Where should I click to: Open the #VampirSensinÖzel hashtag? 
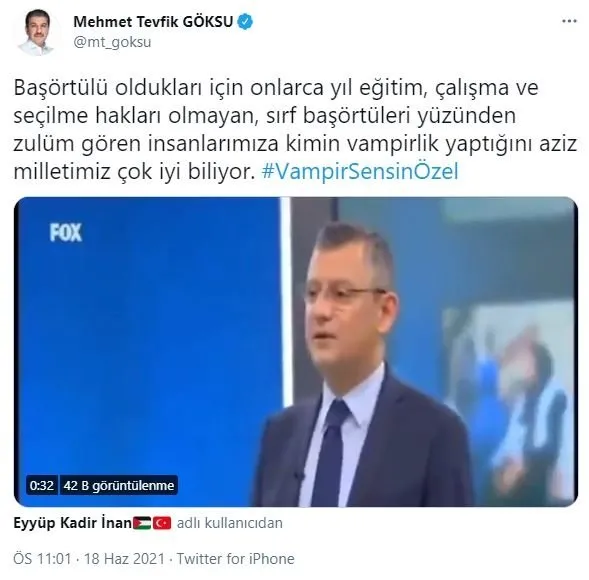tap(360, 171)
